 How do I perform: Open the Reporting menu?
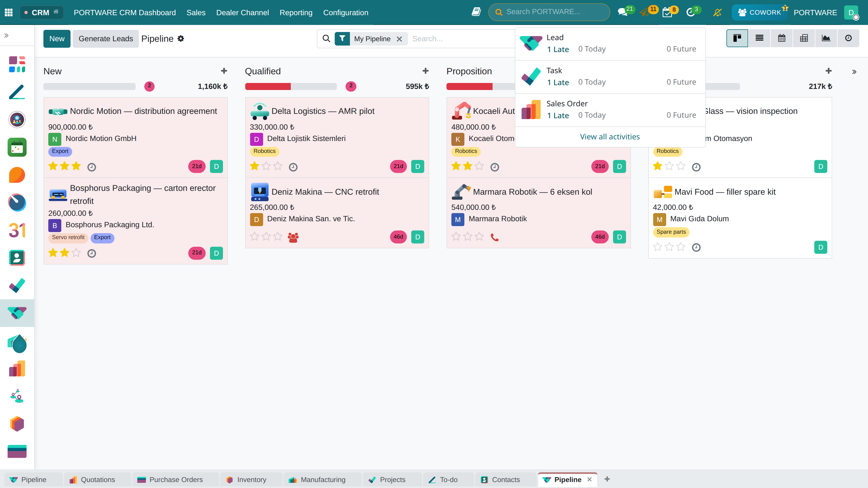tap(296, 12)
